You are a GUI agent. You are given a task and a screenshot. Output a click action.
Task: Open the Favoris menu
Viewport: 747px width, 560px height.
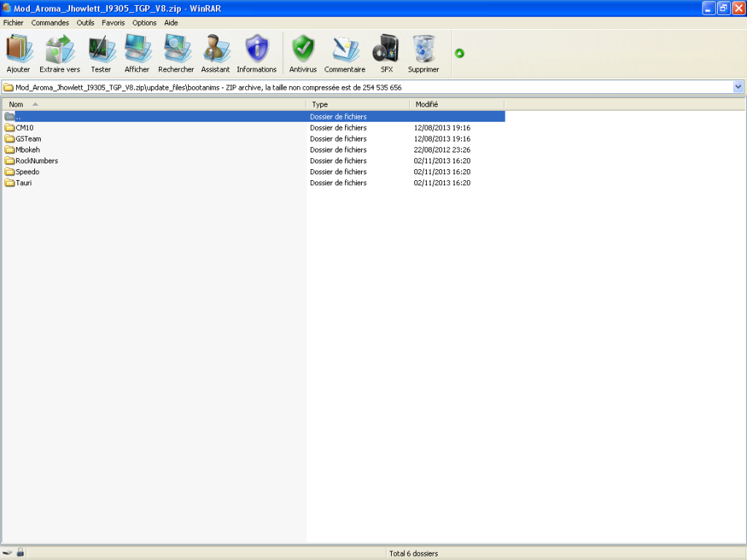113,23
